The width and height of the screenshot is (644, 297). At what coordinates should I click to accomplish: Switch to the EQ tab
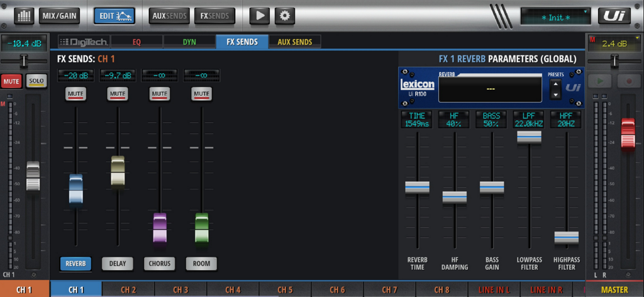[x=136, y=42]
